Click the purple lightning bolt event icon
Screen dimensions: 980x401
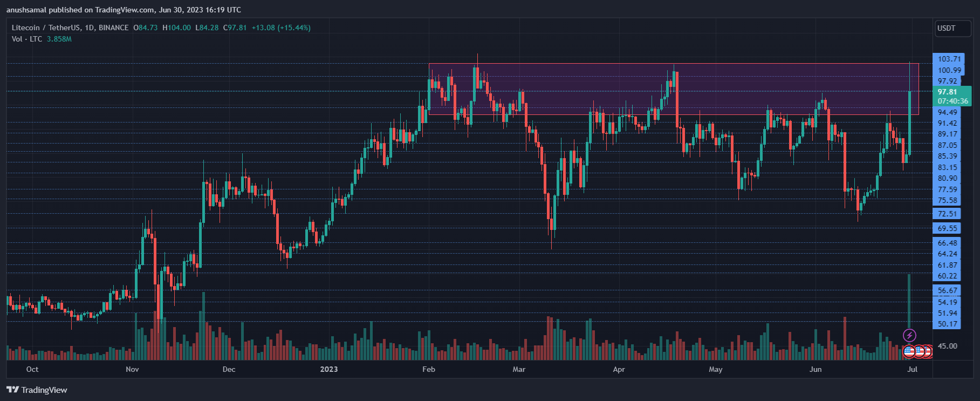(909, 336)
